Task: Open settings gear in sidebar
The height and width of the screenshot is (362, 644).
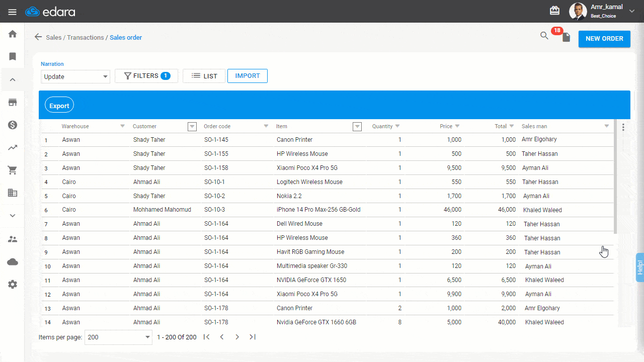Action: [x=13, y=285]
